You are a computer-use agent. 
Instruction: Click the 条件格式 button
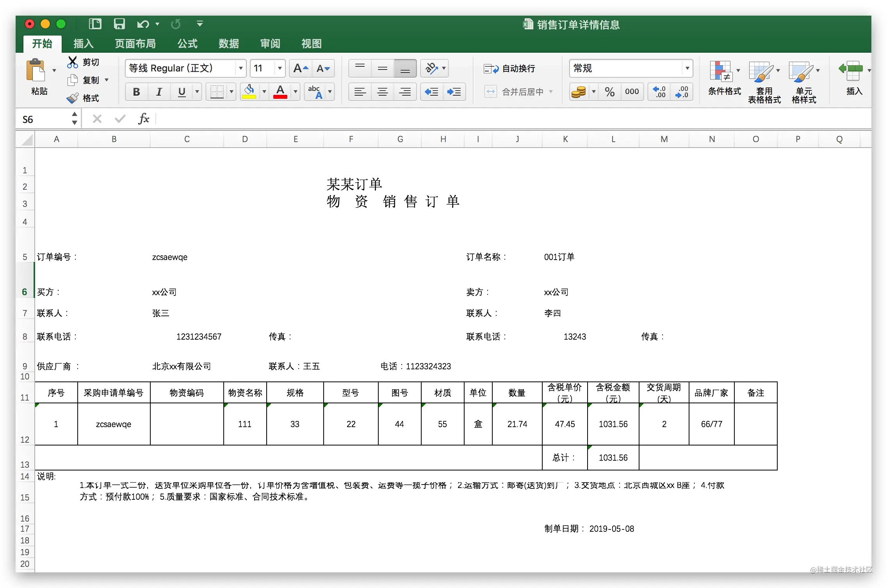point(724,78)
